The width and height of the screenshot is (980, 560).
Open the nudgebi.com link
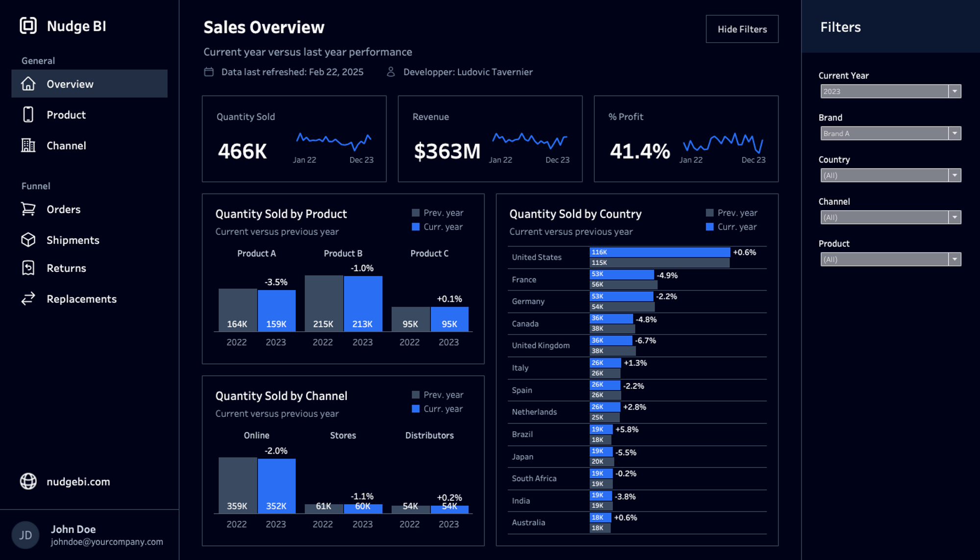[x=78, y=482]
